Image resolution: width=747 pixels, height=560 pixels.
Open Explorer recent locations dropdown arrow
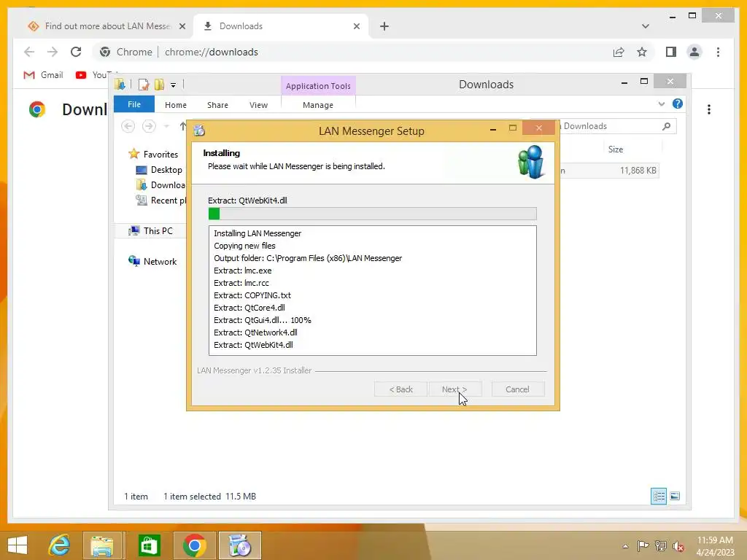[x=166, y=126]
